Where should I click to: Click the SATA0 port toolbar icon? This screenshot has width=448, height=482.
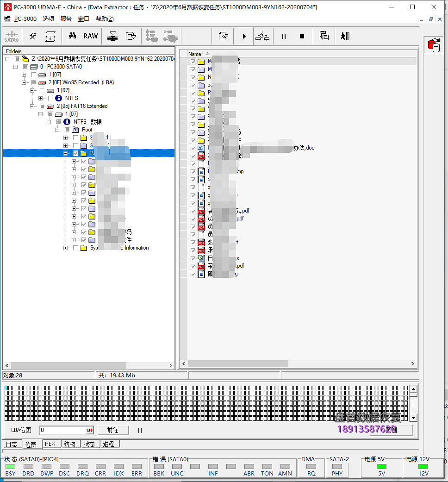[x=12, y=36]
